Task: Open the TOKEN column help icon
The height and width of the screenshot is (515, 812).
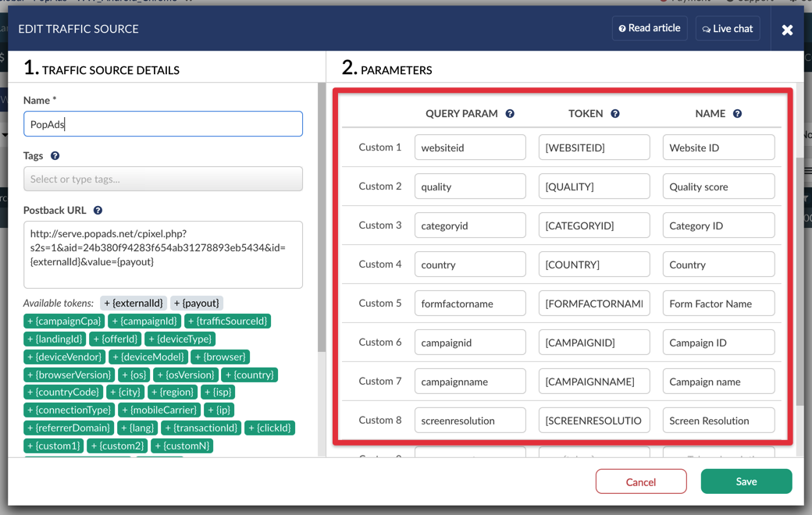Action: (615, 114)
